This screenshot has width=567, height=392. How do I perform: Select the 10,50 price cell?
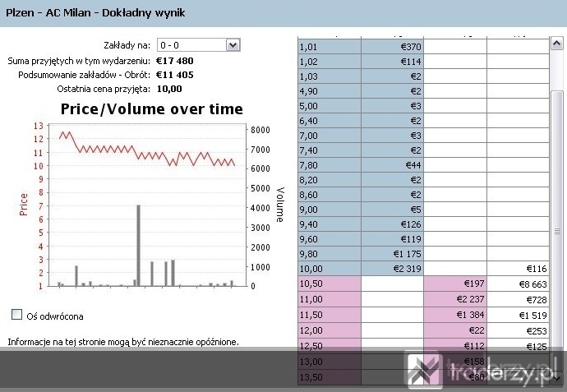(330, 284)
